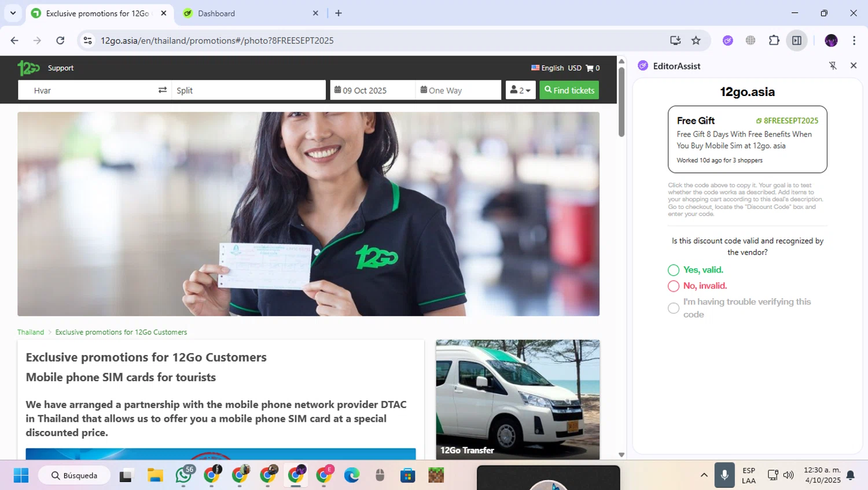Click the browser back arrow
Image resolution: width=868 pixels, height=490 pixels.
(x=14, y=40)
